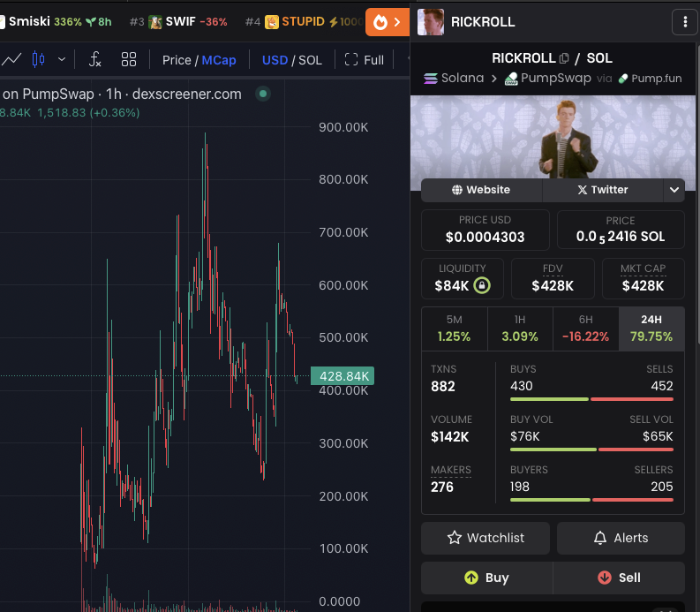Click the RICKROLL token avatar thumbnail
The width and height of the screenshot is (700, 612).
[x=431, y=22]
